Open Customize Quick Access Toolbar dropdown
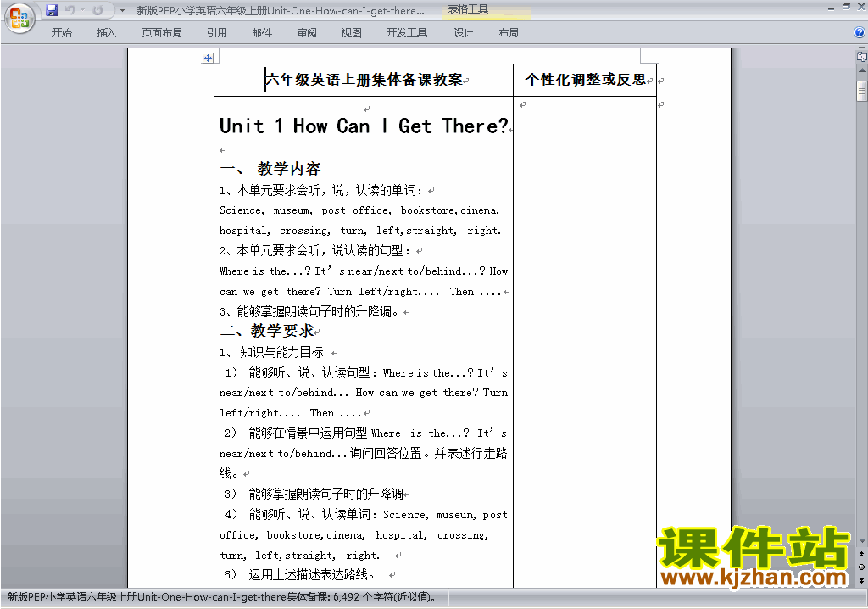 point(122,10)
